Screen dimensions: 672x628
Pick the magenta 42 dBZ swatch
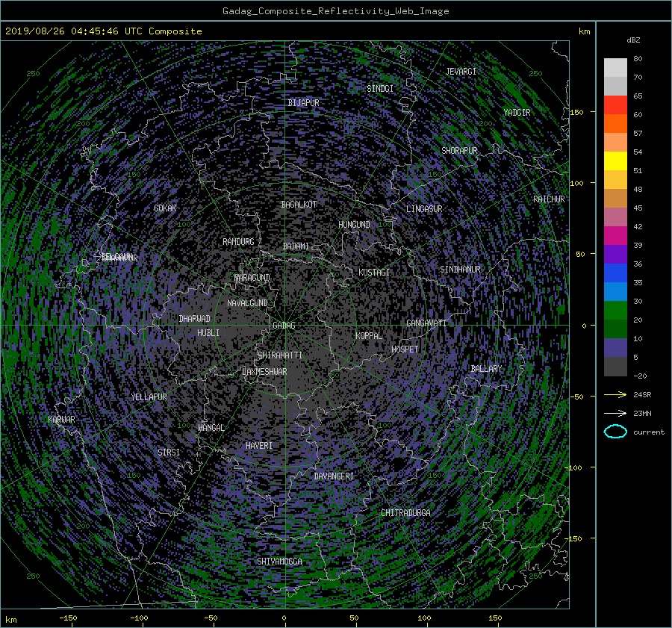(x=615, y=236)
